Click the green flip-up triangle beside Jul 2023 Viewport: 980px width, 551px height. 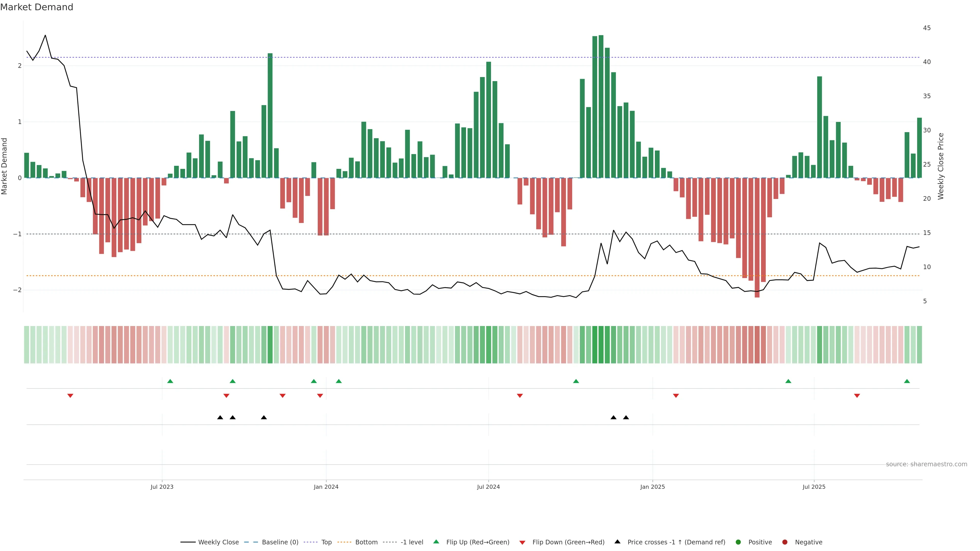(x=170, y=381)
